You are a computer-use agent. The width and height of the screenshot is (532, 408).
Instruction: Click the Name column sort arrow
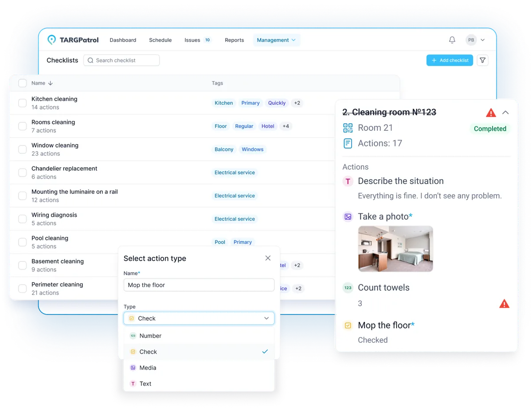[51, 83]
